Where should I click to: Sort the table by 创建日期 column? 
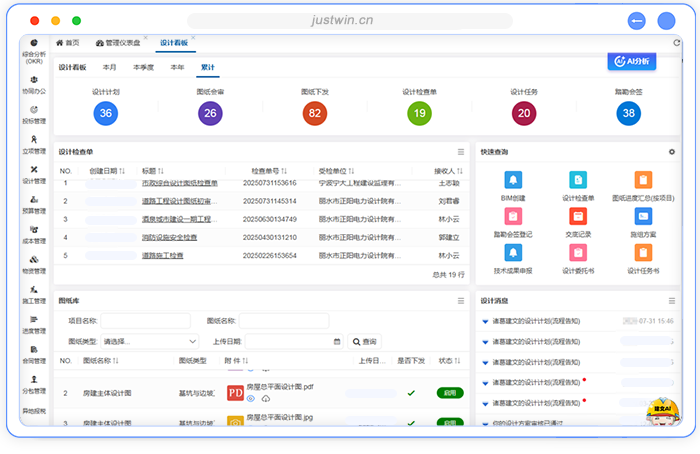pos(106,170)
